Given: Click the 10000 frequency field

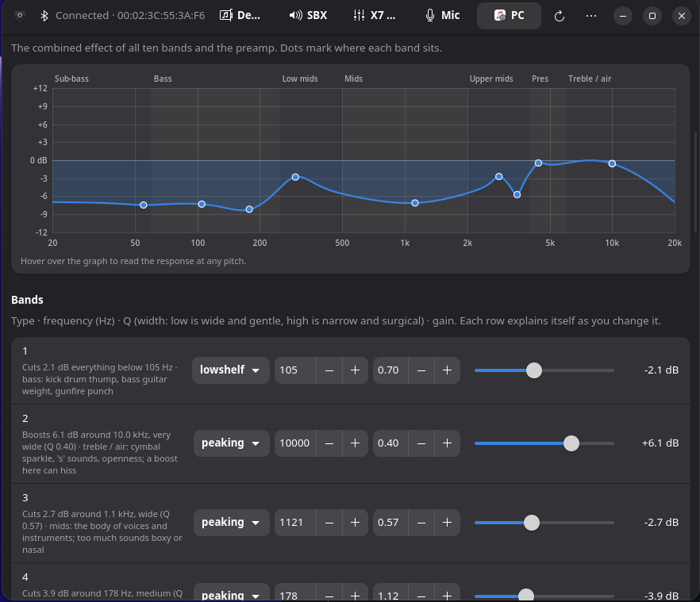Looking at the screenshot, I should click(295, 443).
